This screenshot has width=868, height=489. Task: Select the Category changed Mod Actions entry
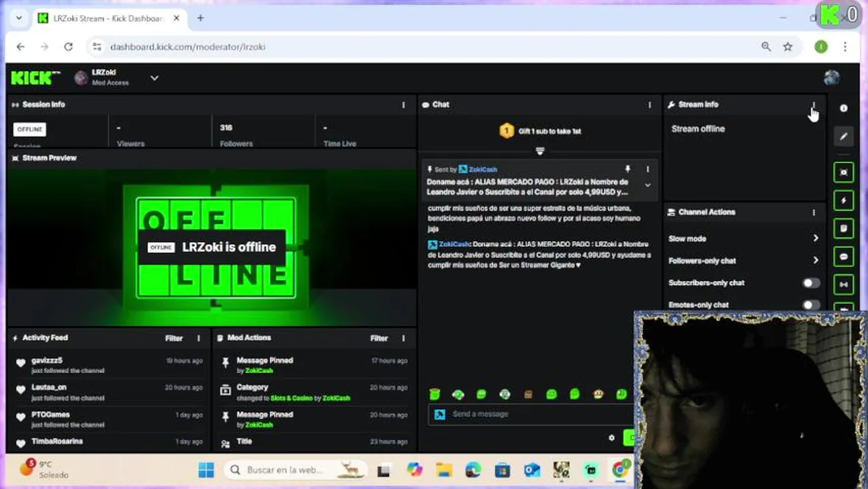[313, 392]
